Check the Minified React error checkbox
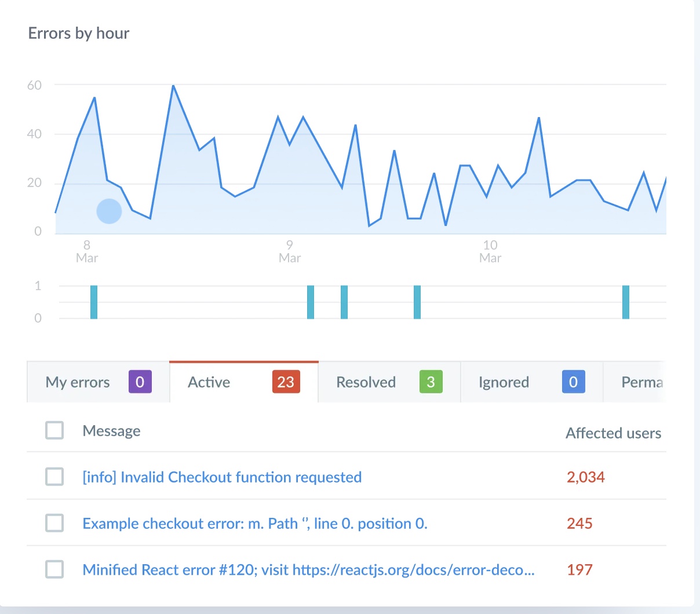Image resolution: width=700 pixels, height=614 pixels. (54, 569)
